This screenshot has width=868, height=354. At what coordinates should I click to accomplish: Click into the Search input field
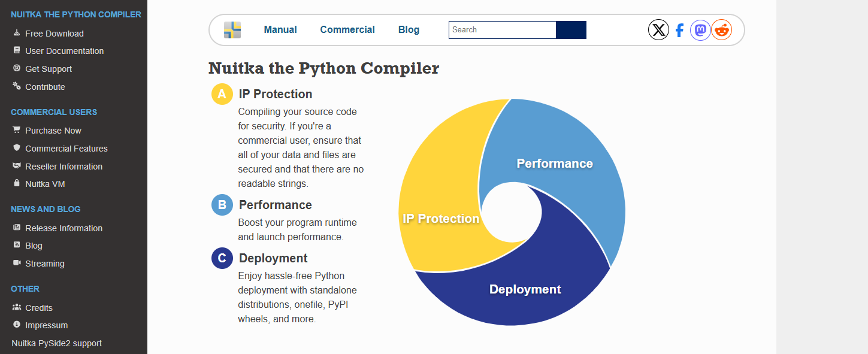coord(502,30)
